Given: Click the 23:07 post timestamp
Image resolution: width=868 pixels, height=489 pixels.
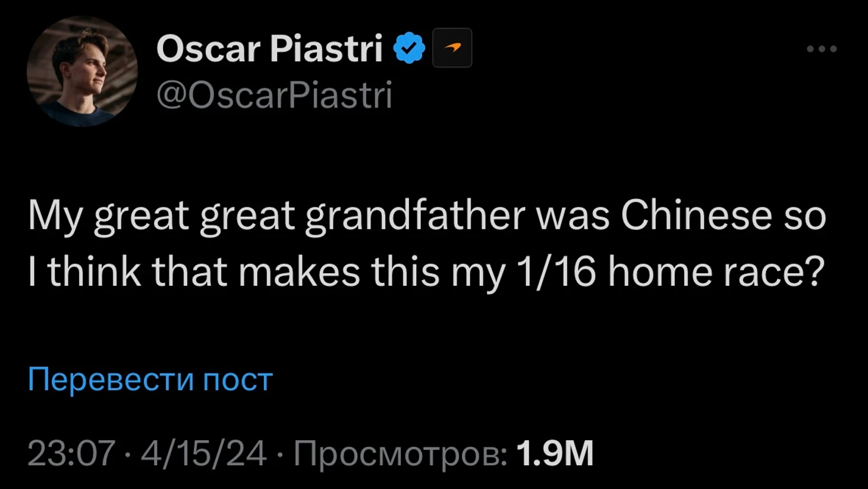Looking at the screenshot, I should pos(71,453).
